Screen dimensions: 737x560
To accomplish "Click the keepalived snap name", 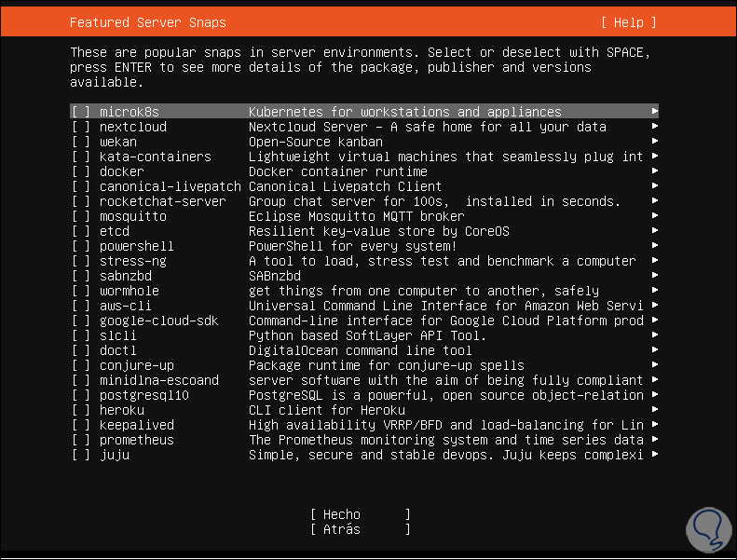I will [137, 425].
